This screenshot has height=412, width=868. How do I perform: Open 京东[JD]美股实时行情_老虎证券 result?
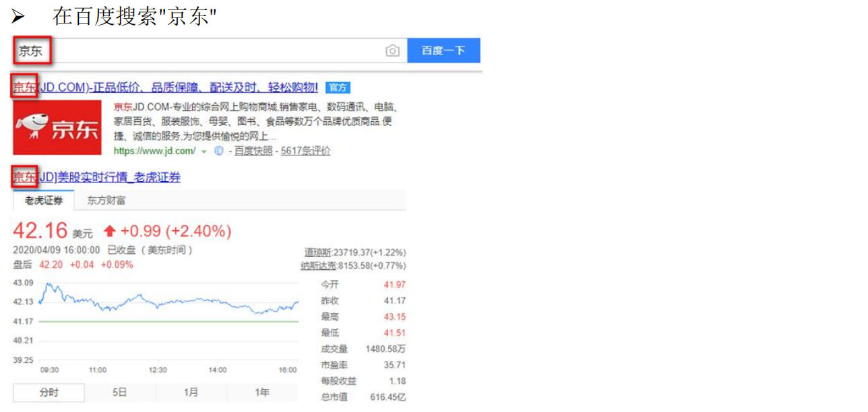(96, 178)
